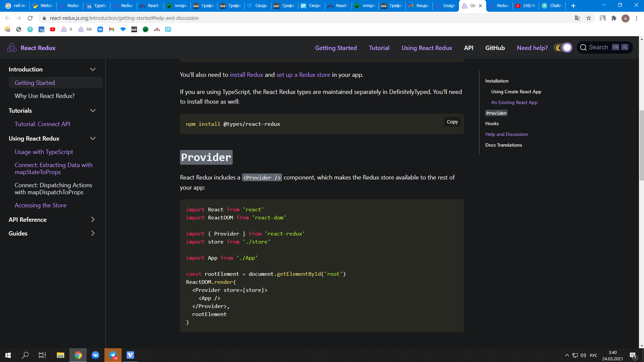Bookmark this page with star icon

click(x=589, y=18)
